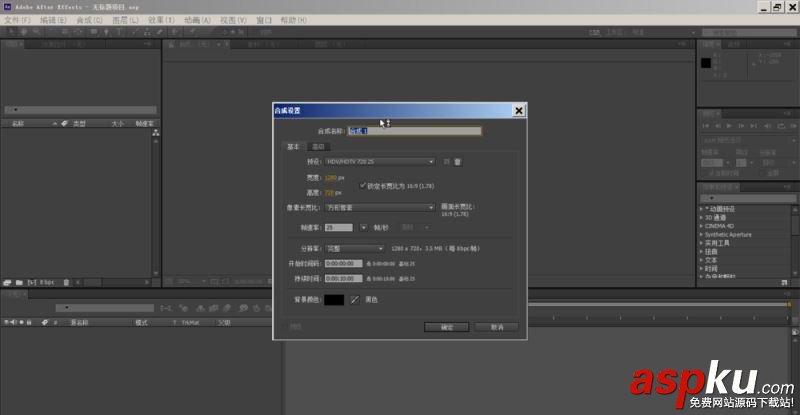Viewport: 800px width, 415px height.
Task: Open the 图层(L) menu
Action: point(125,20)
